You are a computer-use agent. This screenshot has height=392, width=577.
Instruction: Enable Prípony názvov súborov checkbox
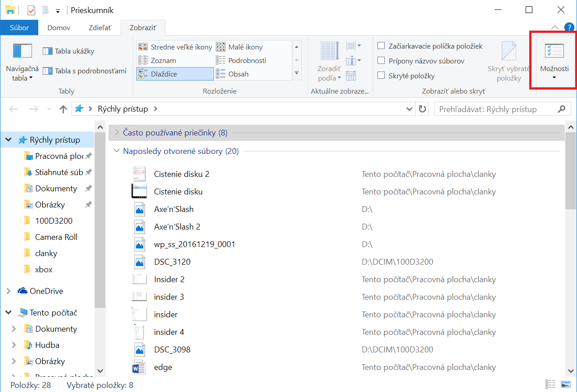pos(381,61)
